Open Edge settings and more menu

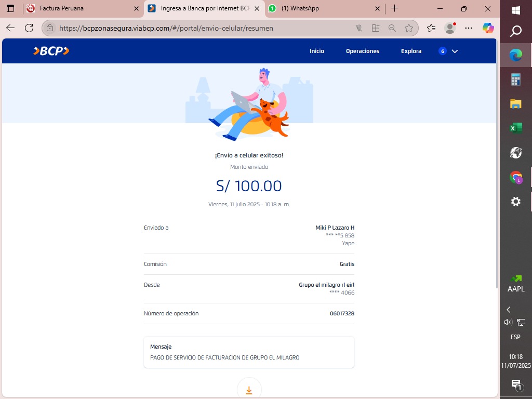click(469, 28)
